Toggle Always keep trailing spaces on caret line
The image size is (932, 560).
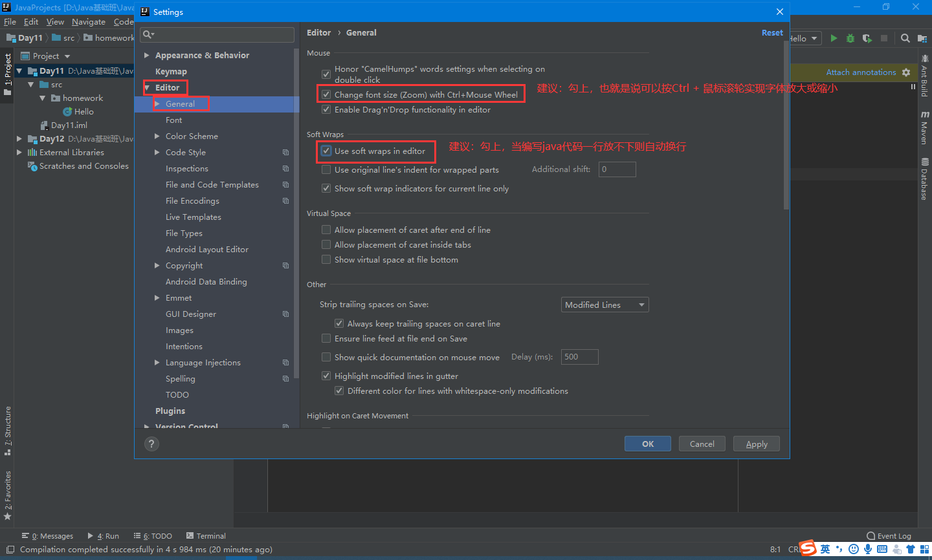(x=339, y=324)
